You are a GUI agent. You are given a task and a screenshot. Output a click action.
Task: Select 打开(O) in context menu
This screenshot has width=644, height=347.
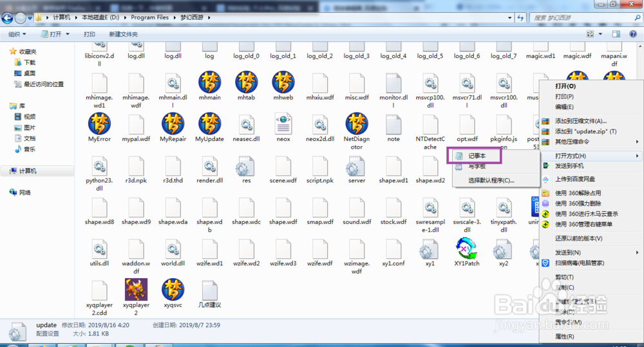pos(565,86)
